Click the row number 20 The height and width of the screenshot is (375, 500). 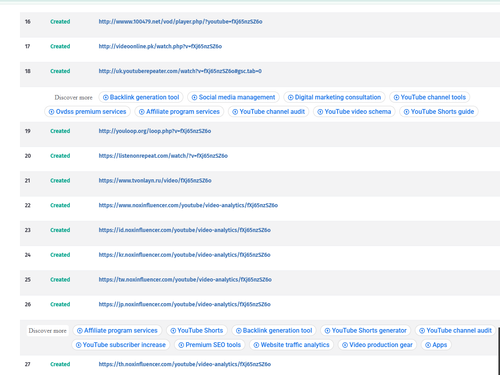tap(28, 156)
